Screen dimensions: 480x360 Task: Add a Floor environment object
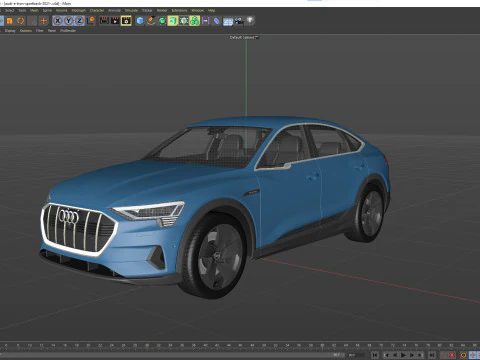pyautogui.click(x=228, y=22)
